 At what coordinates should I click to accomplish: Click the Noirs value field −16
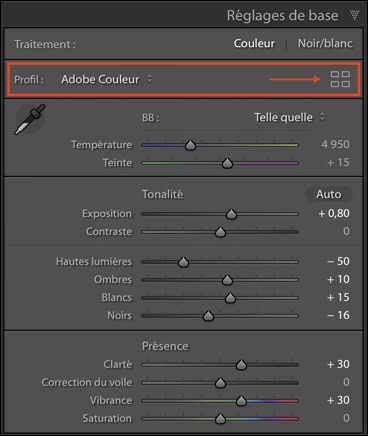tap(338, 315)
